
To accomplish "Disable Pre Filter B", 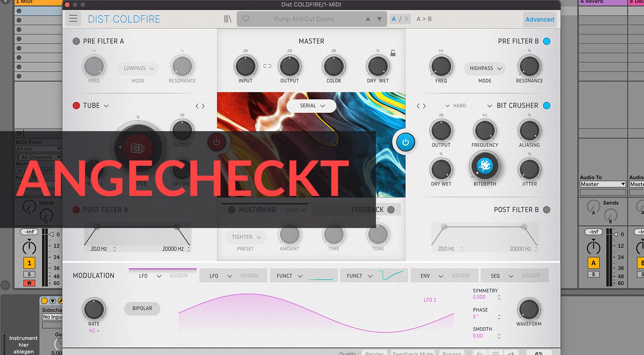I will [546, 41].
